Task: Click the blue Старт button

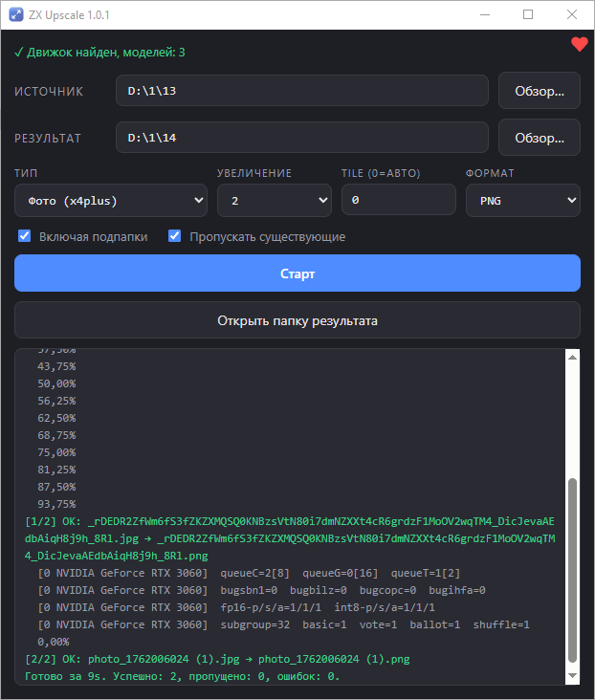Action: [x=297, y=273]
